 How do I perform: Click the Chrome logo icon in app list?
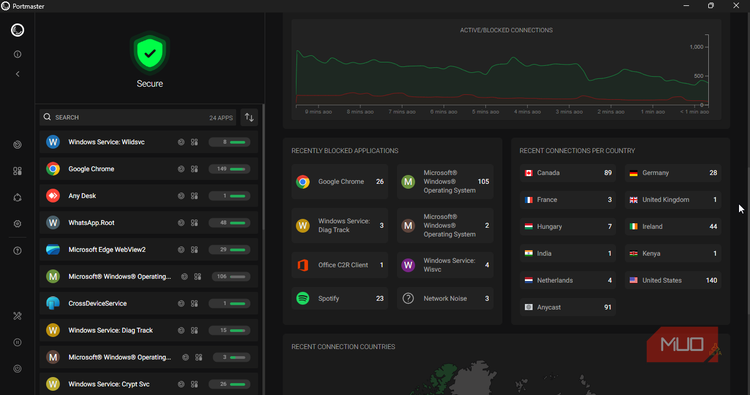point(53,169)
